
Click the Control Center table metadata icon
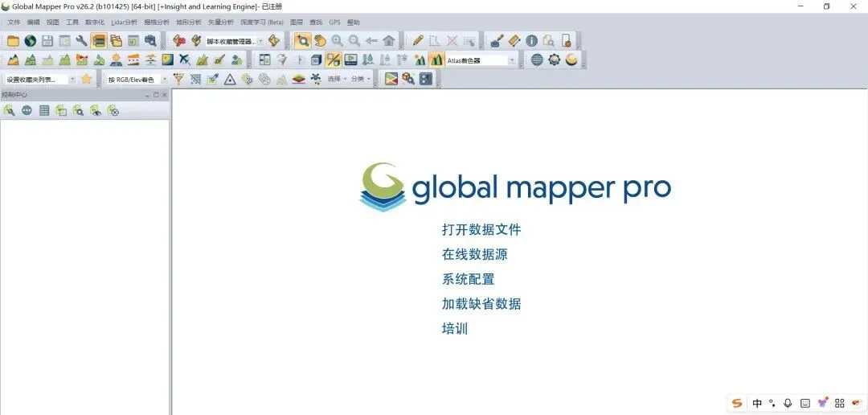click(44, 110)
